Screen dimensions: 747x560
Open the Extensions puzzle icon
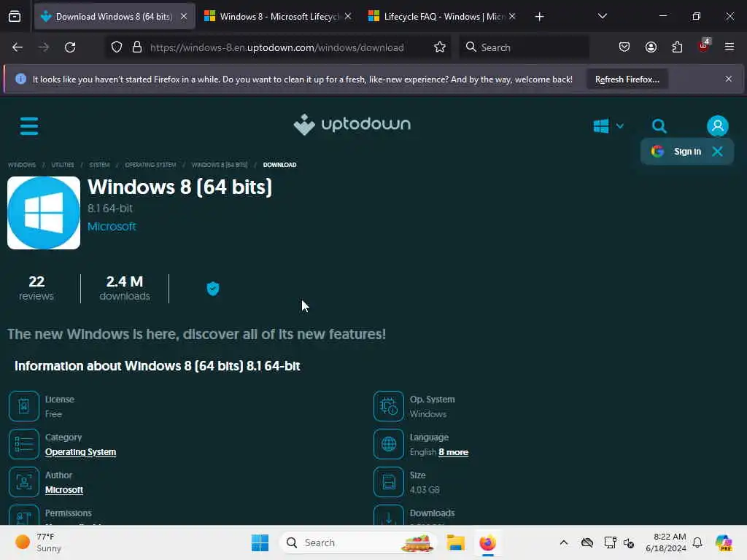click(677, 47)
